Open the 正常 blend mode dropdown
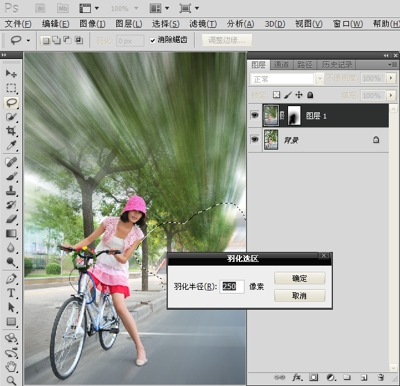400x386 pixels. pyautogui.click(x=320, y=79)
